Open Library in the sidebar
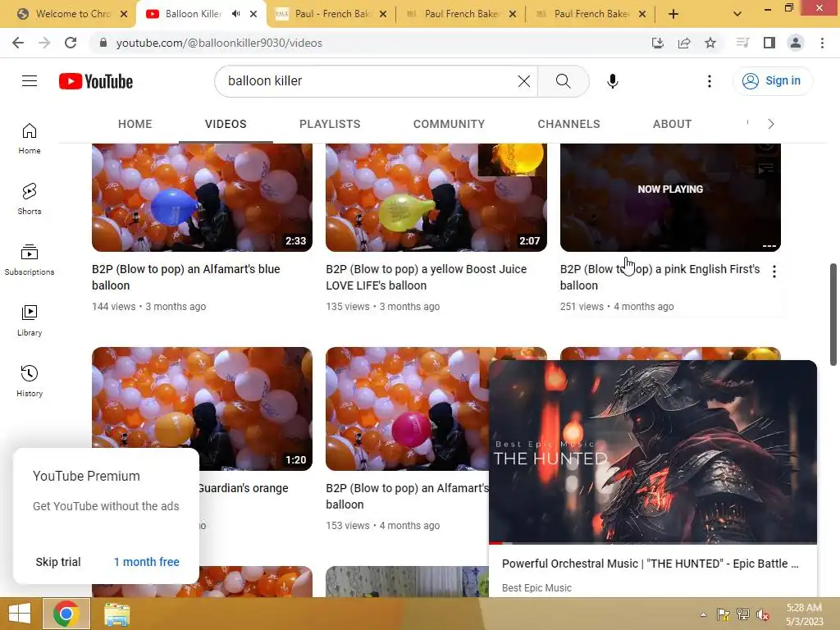840x630 pixels. (x=30, y=321)
